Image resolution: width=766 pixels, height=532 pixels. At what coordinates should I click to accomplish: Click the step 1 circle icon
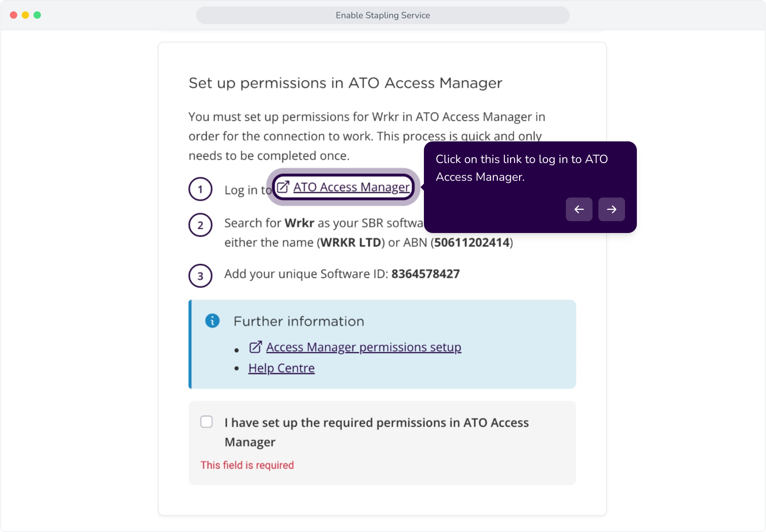click(201, 189)
